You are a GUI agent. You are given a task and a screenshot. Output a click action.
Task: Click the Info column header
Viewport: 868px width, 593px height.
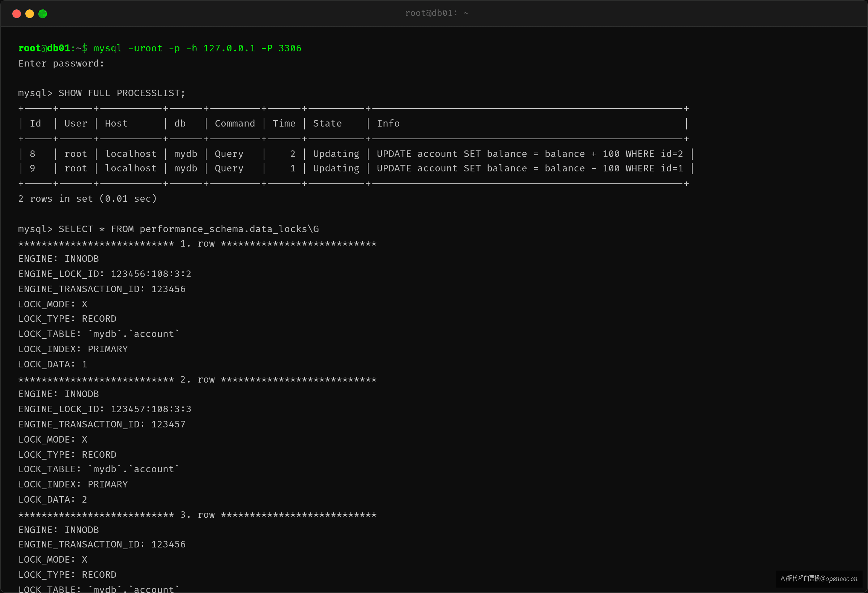coord(388,124)
